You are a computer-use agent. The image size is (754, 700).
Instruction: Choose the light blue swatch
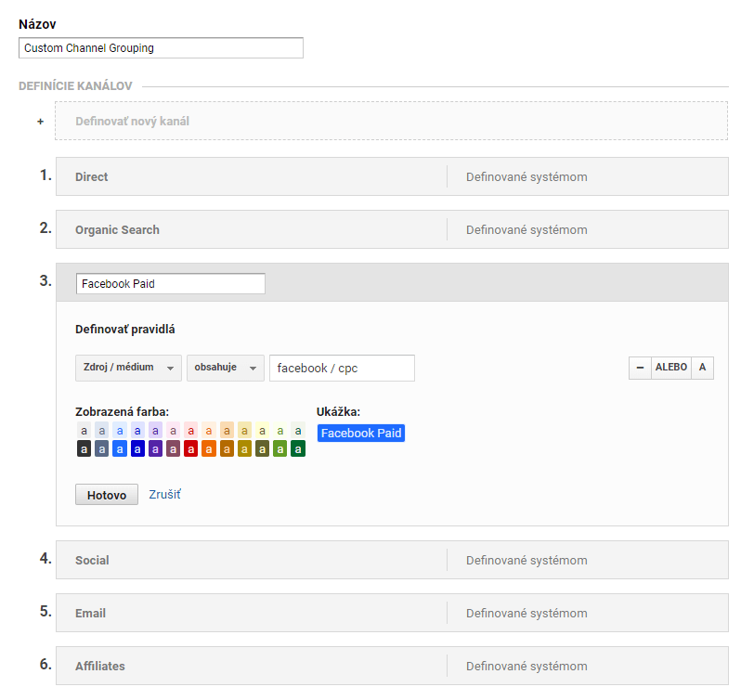pos(120,430)
